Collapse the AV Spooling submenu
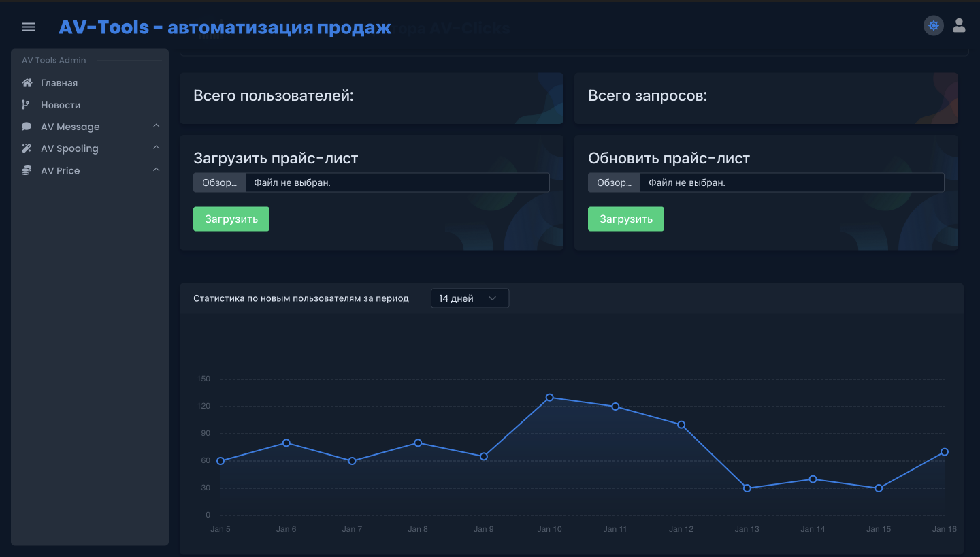The image size is (980, 557). point(156,148)
